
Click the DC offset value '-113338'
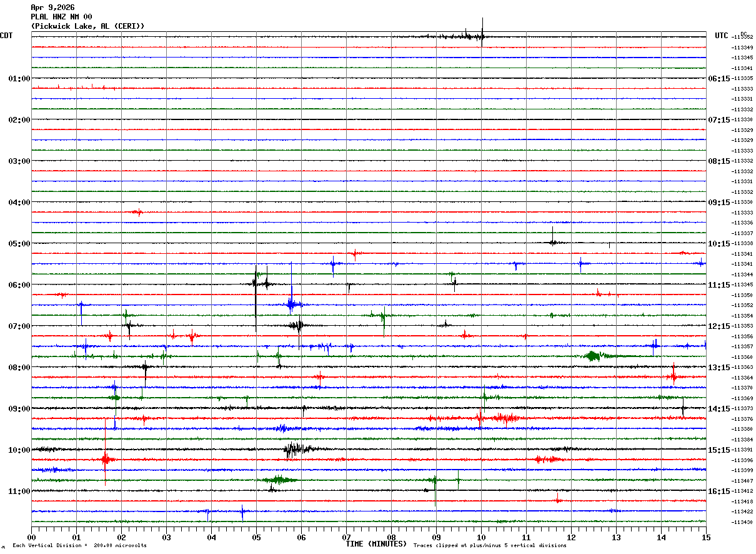742,244
